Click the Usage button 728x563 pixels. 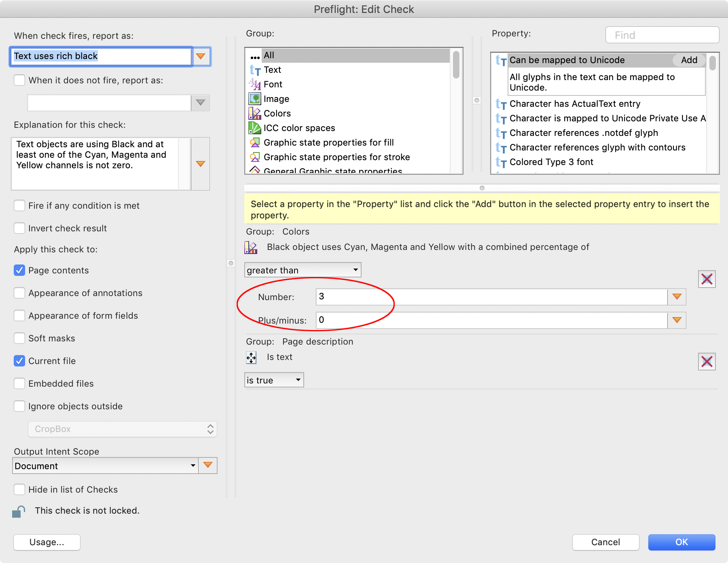coord(47,542)
